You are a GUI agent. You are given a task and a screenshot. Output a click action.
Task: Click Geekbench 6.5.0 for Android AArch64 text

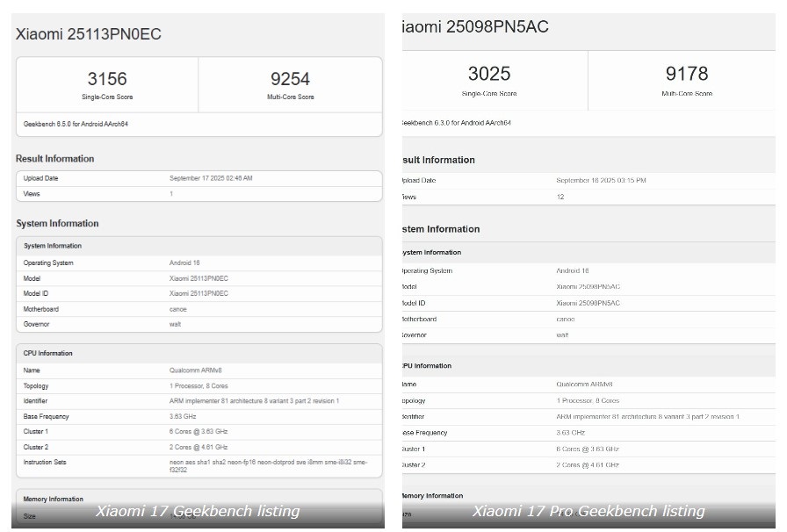[76, 125]
